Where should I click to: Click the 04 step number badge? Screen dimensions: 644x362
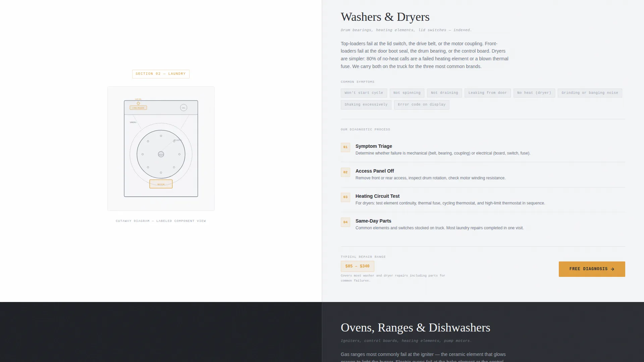point(345,222)
